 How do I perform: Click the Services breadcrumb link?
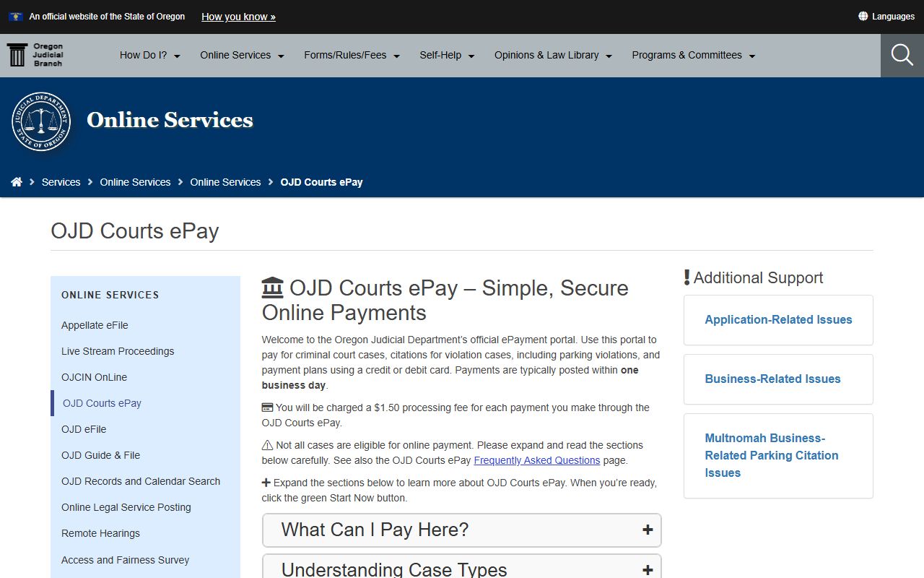coord(61,182)
